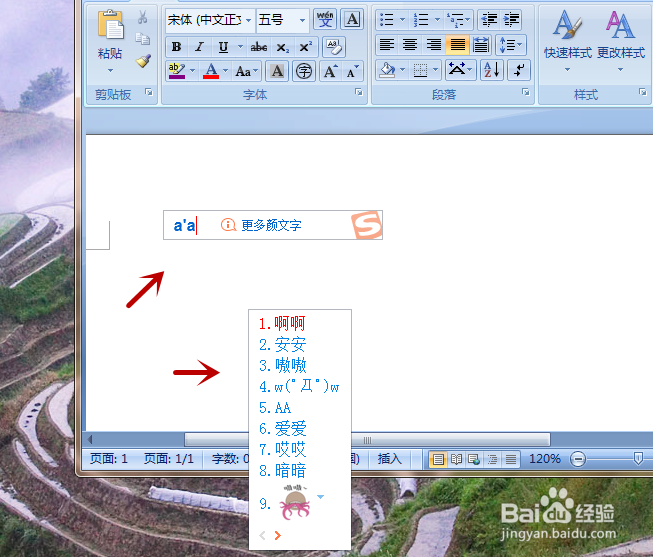Apply bullet list

[x=387, y=20]
